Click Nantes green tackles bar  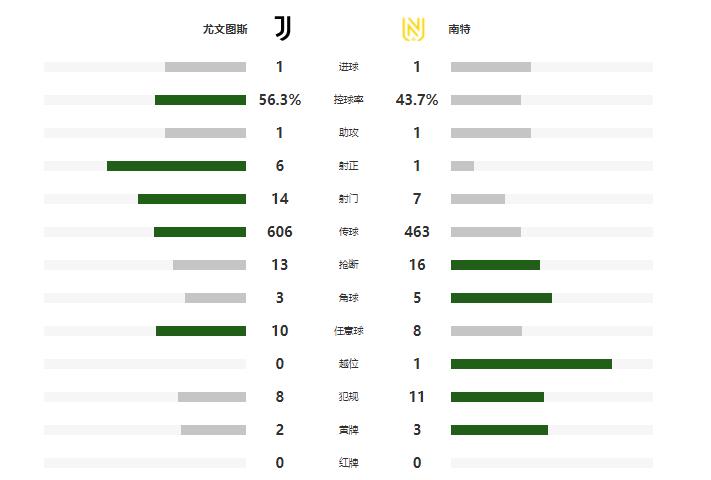pyautogui.click(x=495, y=265)
